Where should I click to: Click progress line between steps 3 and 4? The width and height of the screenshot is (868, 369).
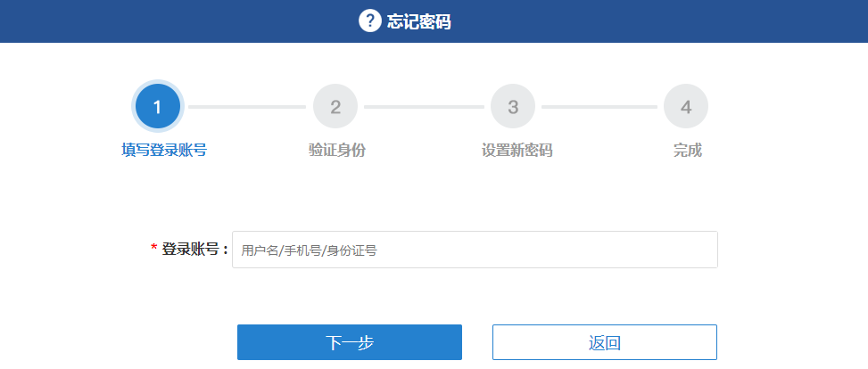(x=599, y=107)
